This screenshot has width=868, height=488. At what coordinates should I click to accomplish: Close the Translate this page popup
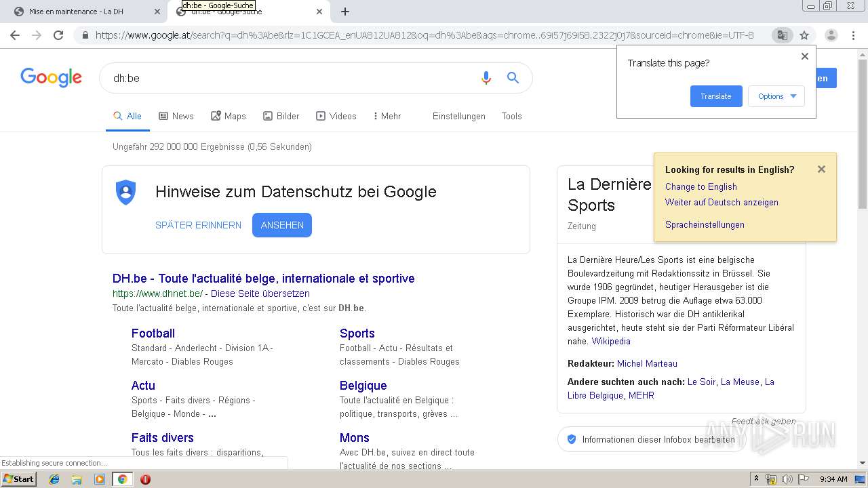[805, 56]
